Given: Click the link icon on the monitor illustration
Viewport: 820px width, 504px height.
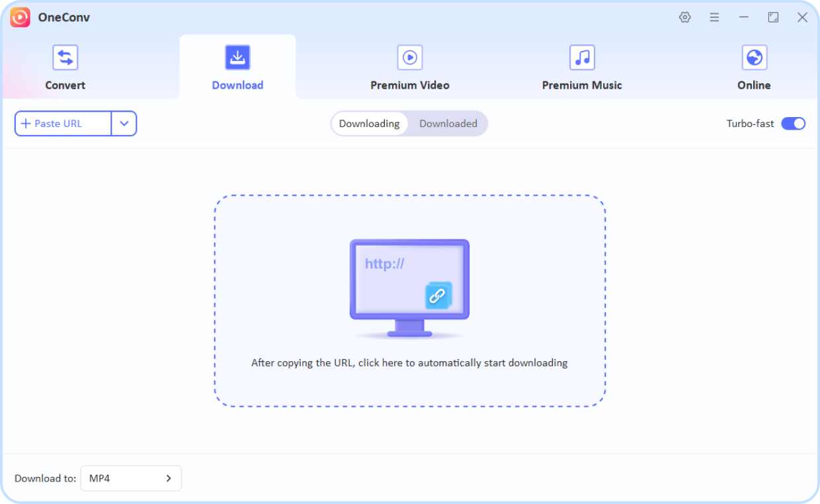Looking at the screenshot, I should coord(437,295).
